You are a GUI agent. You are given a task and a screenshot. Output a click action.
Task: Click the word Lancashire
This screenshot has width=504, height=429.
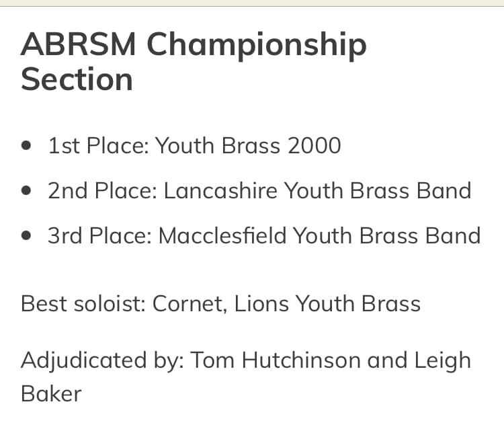click(220, 191)
